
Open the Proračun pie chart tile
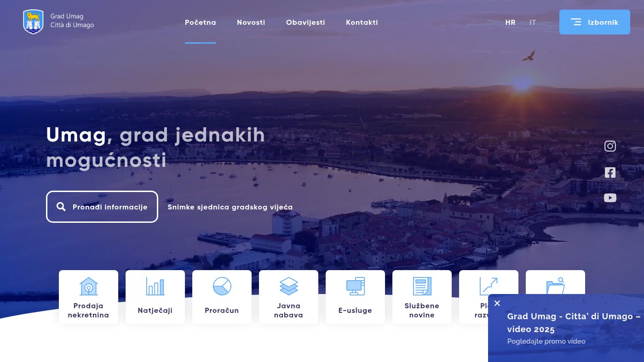pos(222,297)
